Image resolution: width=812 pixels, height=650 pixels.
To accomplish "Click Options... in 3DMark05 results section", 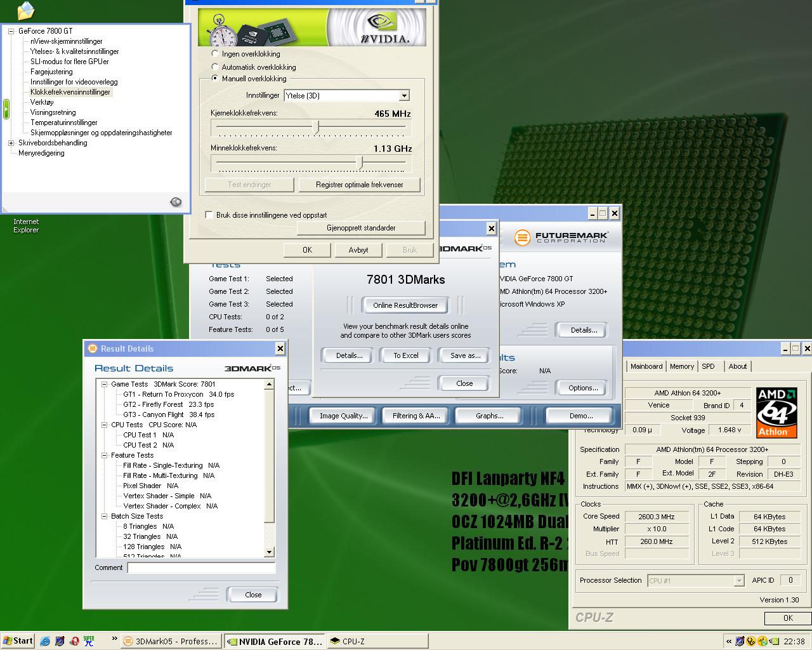I will pyautogui.click(x=583, y=388).
